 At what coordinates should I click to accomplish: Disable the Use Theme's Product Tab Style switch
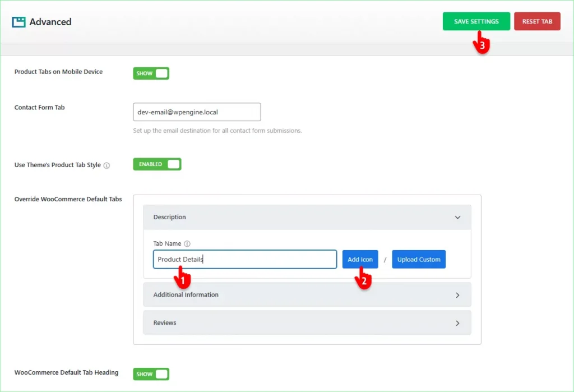tap(157, 164)
